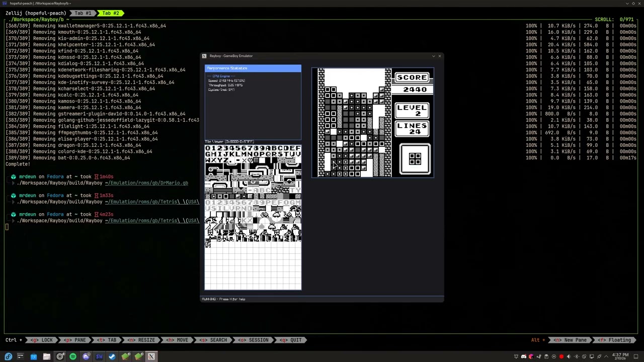
Task: Select SEARCH mode in Zellij status bar
Action: click(213, 340)
